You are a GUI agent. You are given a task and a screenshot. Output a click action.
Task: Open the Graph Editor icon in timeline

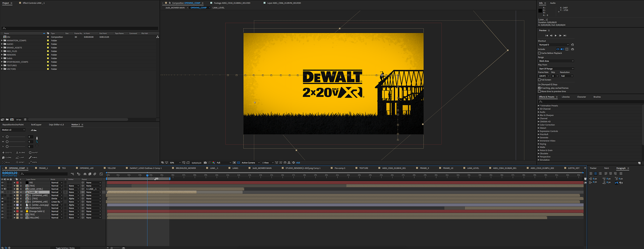(101, 174)
